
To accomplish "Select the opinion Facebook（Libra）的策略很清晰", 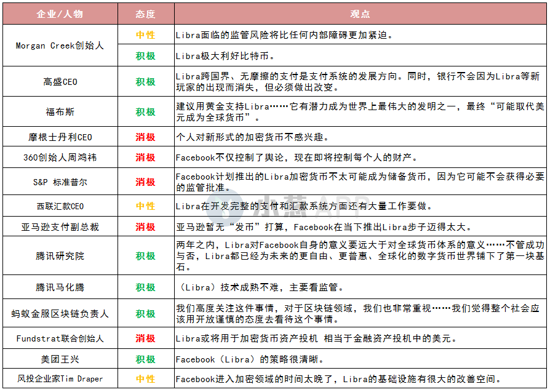I will (x=250, y=359).
